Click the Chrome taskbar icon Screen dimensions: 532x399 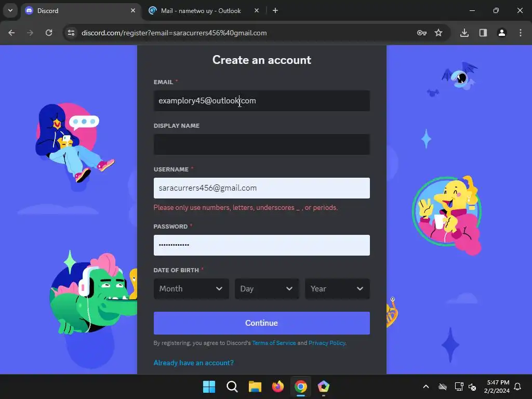coord(301,387)
